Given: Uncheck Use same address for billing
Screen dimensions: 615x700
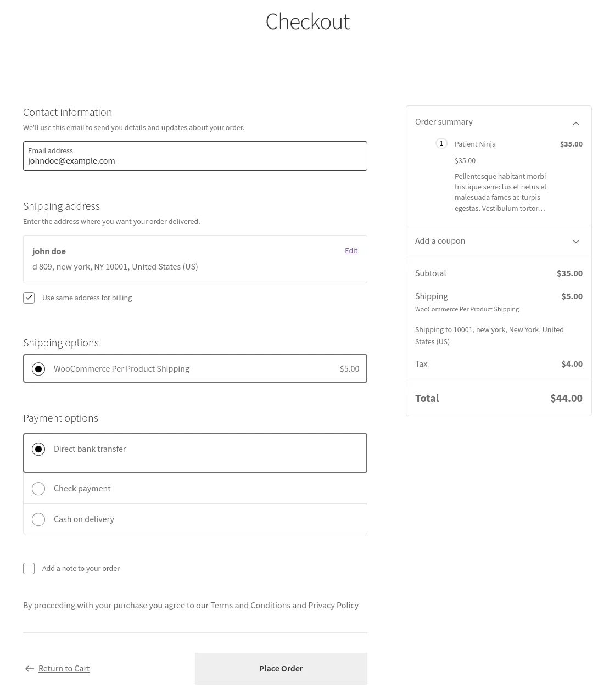Looking at the screenshot, I should (x=29, y=298).
